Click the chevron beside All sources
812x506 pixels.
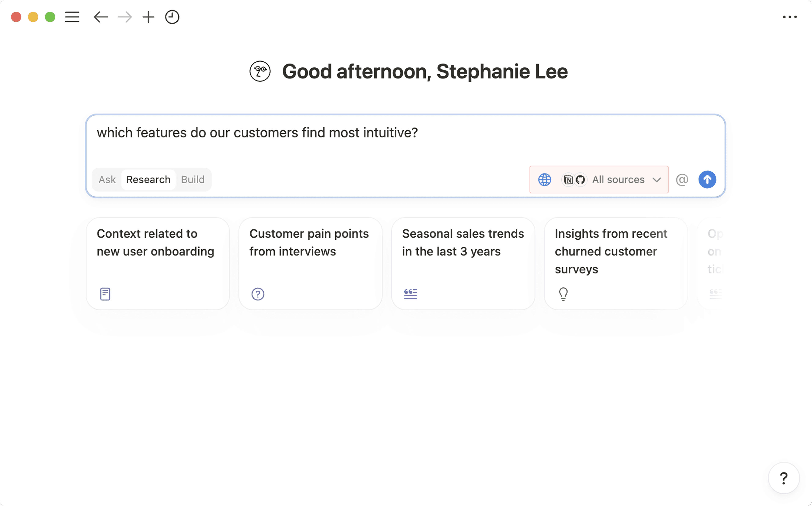[x=657, y=180]
